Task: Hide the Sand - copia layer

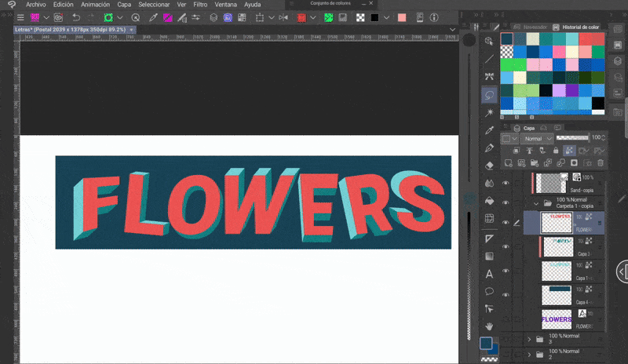Action: [506, 183]
